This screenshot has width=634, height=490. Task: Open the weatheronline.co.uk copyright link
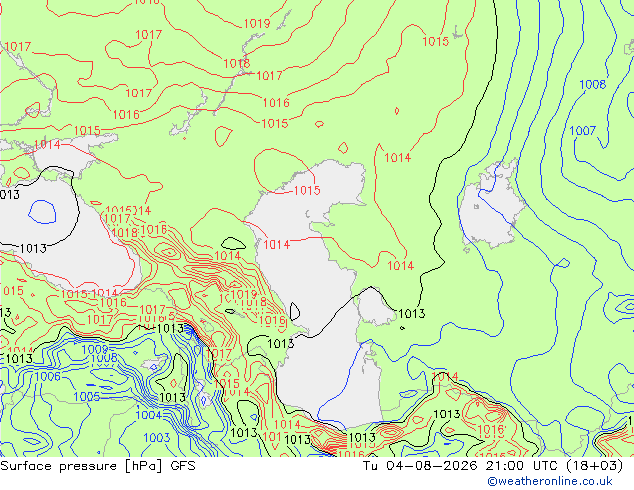click(550, 481)
